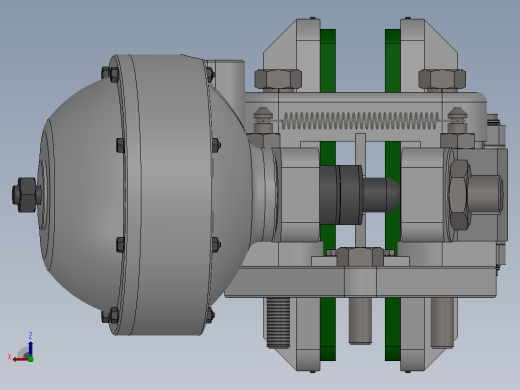Viewport: 520px width, 390px height.
Task: Select the large hex nut on the right shaft
Action: (459, 195)
